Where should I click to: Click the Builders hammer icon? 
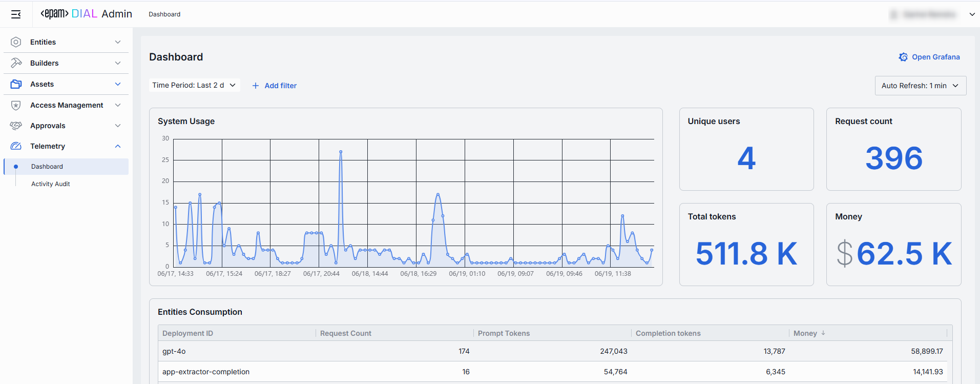click(x=16, y=63)
